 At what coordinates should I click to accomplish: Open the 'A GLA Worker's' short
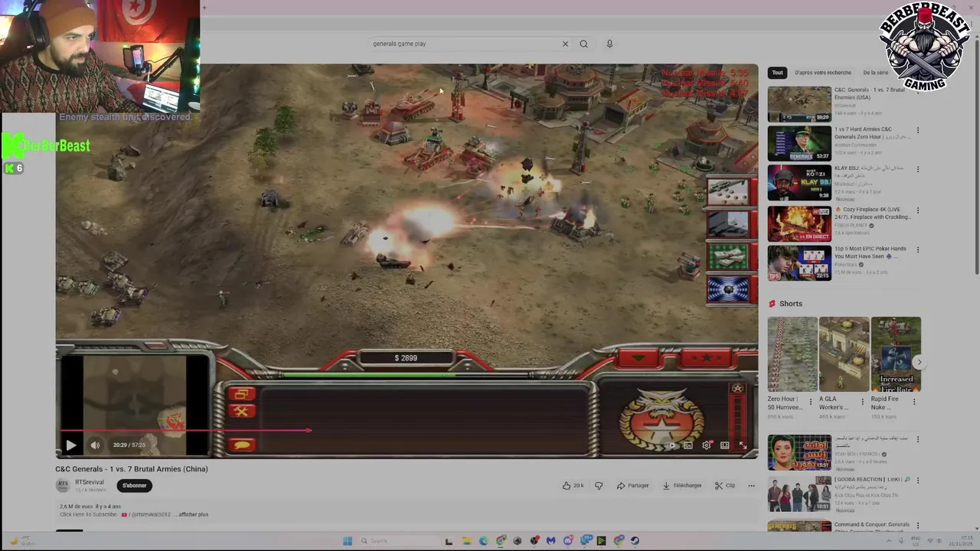coord(844,354)
